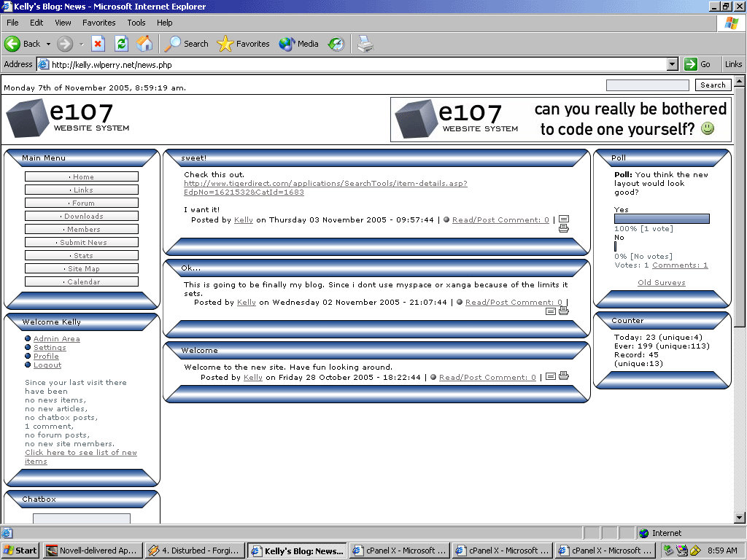Stop loading via the red stop icon
The height and width of the screenshot is (560, 747).
pos(99,44)
